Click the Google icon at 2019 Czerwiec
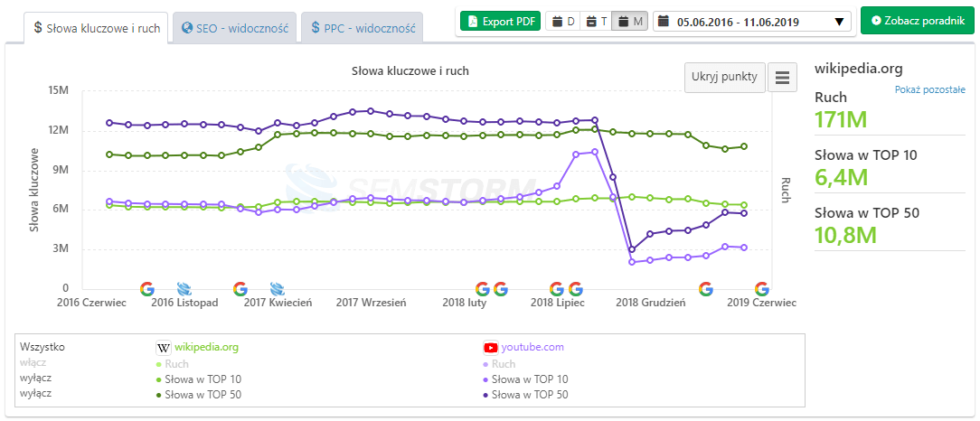This screenshot has height=421, width=980. pos(762,289)
